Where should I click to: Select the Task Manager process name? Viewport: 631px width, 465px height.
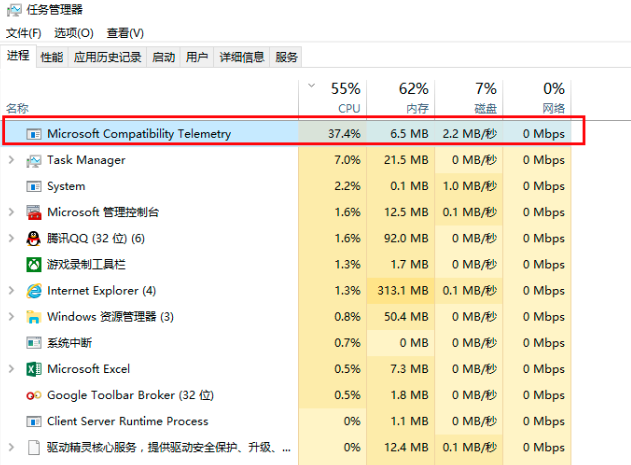(x=86, y=160)
